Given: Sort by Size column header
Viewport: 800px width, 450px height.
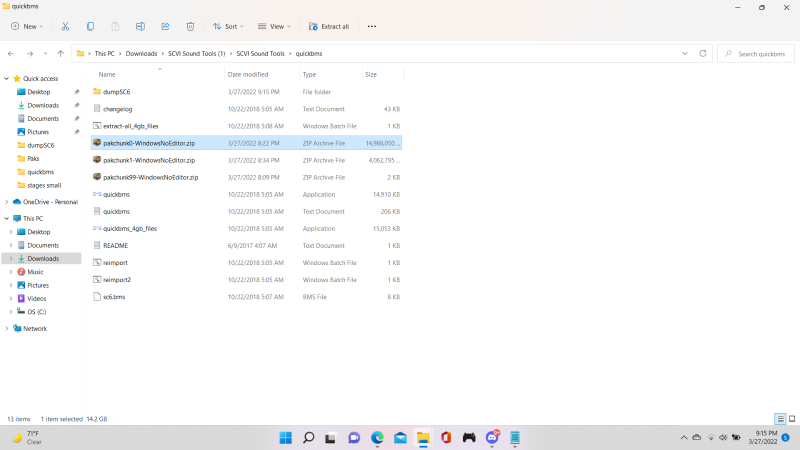Looking at the screenshot, I should tap(371, 74).
